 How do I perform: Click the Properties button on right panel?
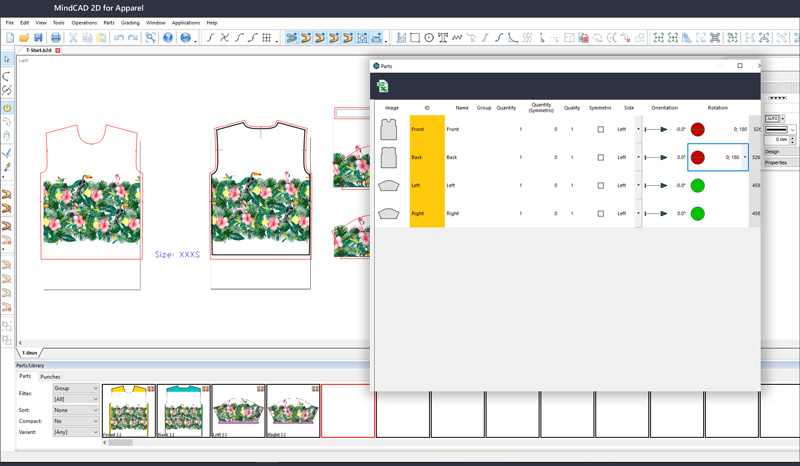(781, 163)
